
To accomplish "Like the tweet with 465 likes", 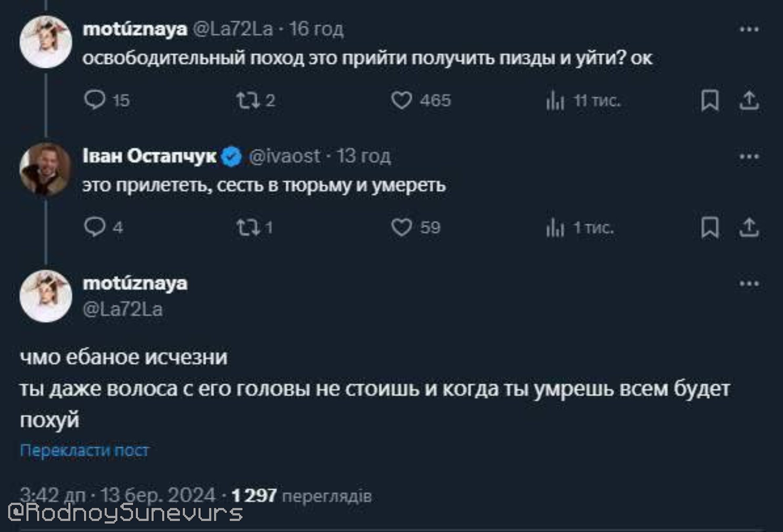I will point(402,100).
